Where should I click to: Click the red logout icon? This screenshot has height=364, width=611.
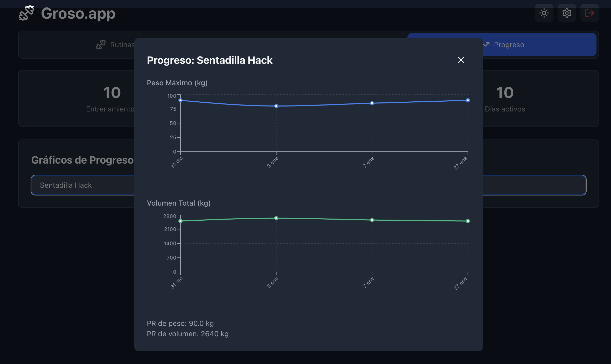[x=589, y=13]
